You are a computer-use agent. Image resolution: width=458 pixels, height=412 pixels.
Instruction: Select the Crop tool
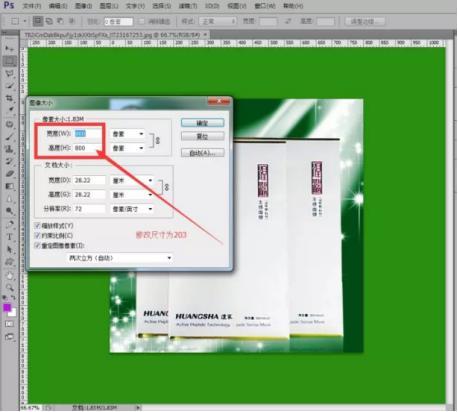coord(9,98)
